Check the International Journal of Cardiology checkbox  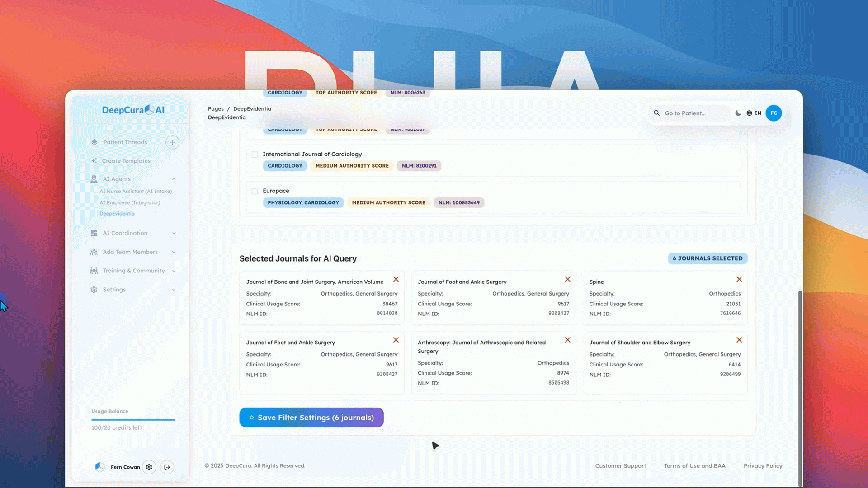255,155
